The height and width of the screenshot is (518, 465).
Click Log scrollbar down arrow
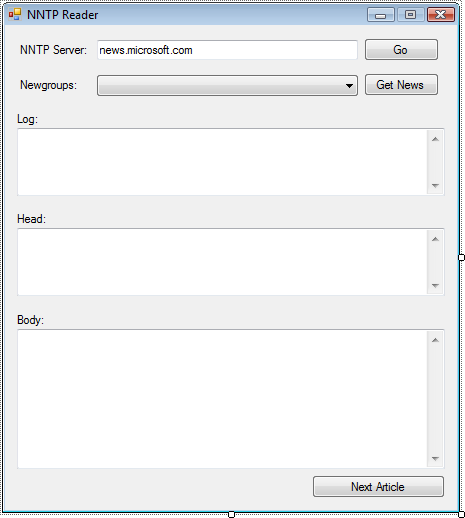point(435,186)
